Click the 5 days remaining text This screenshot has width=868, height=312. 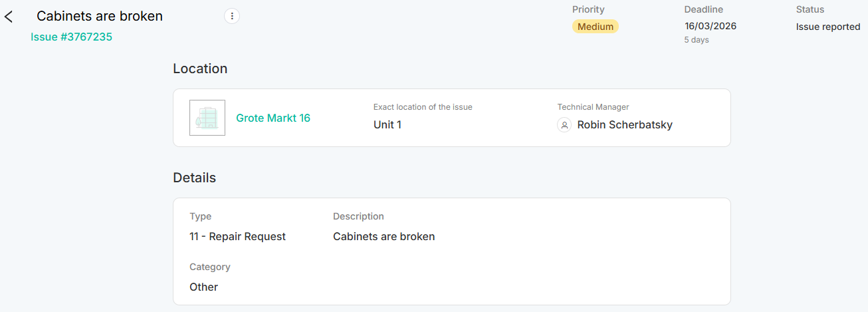pyautogui.click(x=697, y=40)
